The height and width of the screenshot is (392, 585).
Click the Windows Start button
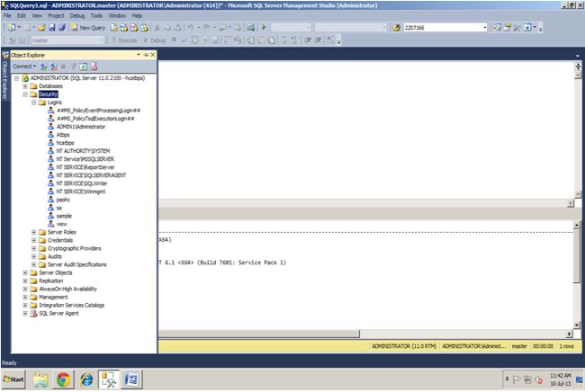pos(13,379)
